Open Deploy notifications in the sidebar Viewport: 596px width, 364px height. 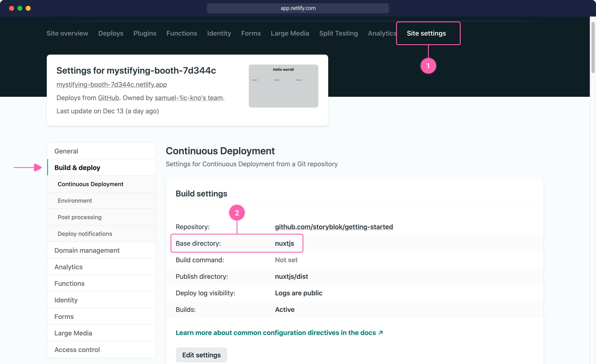click(x=101, y=234)
